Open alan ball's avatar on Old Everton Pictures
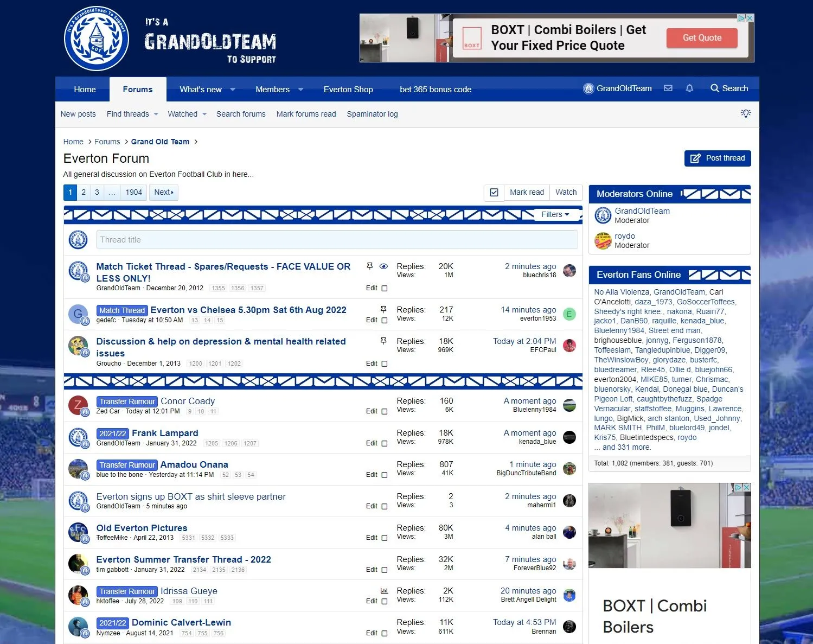 click(569, 532)
